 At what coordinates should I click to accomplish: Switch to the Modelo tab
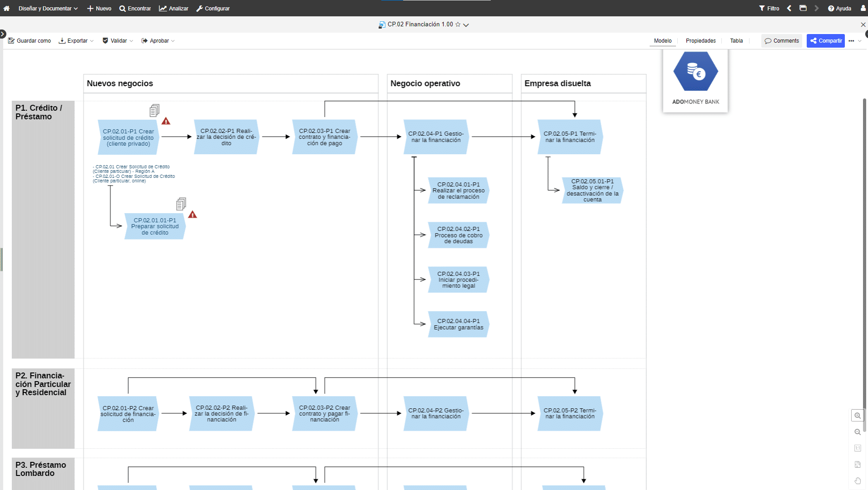663,41
